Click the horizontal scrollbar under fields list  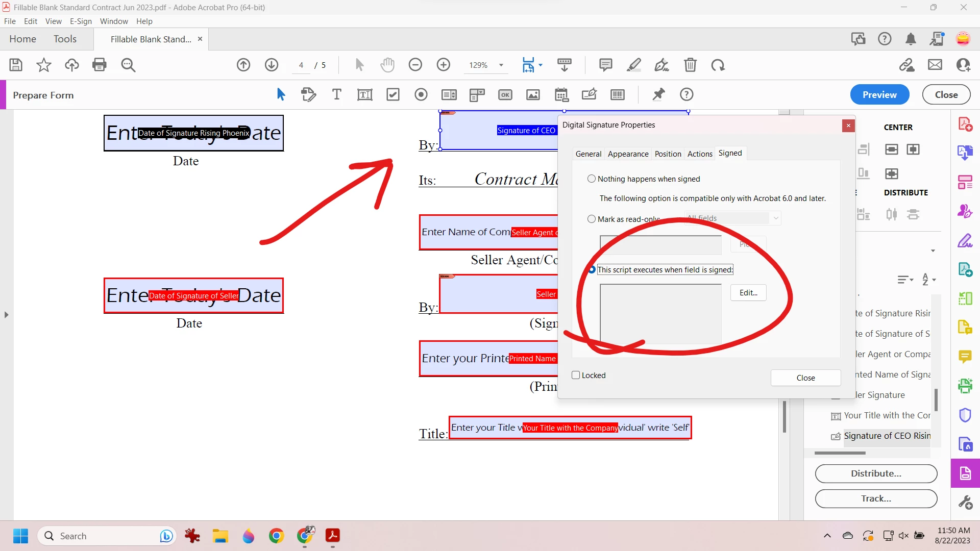tap(840, 453)
